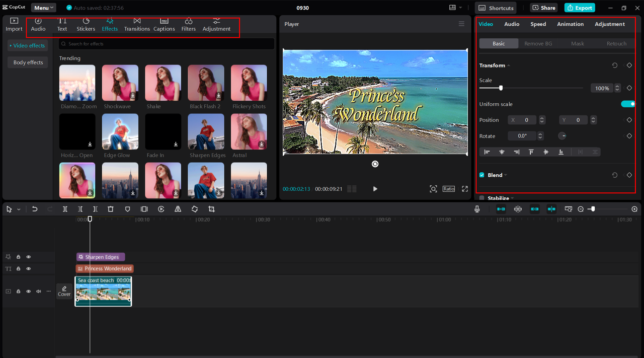644x358 pixels.
Task: Click the Ratio button in Player
Action: pos(449,189)
